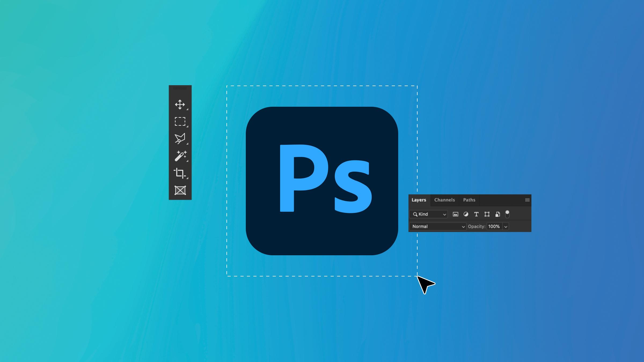Select the Rectangular Marquee tool
The width and height of the screenshot is (644, 362).
(x=180, y=121)
